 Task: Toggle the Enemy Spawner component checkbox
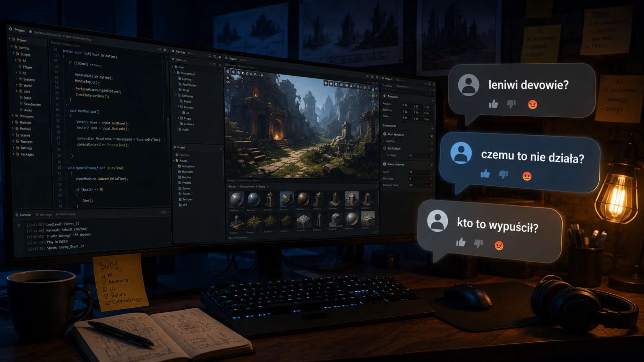385,164
